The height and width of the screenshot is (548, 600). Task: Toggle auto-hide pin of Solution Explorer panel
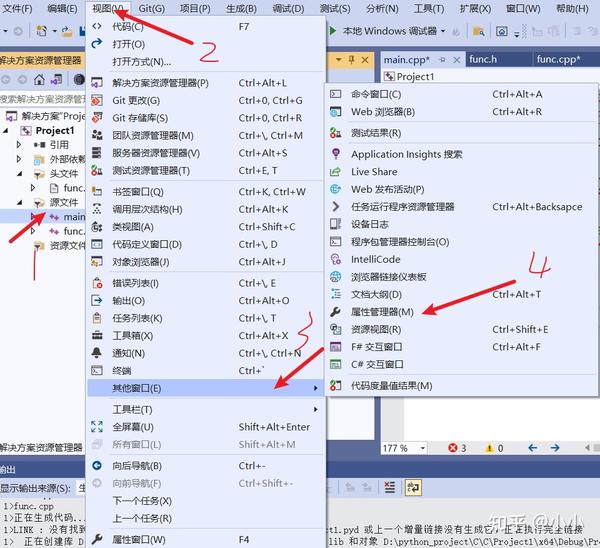[351, 59]
